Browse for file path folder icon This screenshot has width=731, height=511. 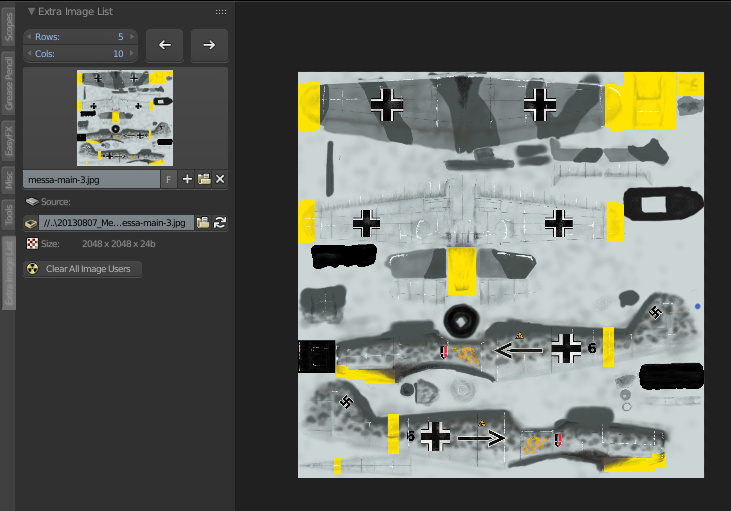pos(203,223)
